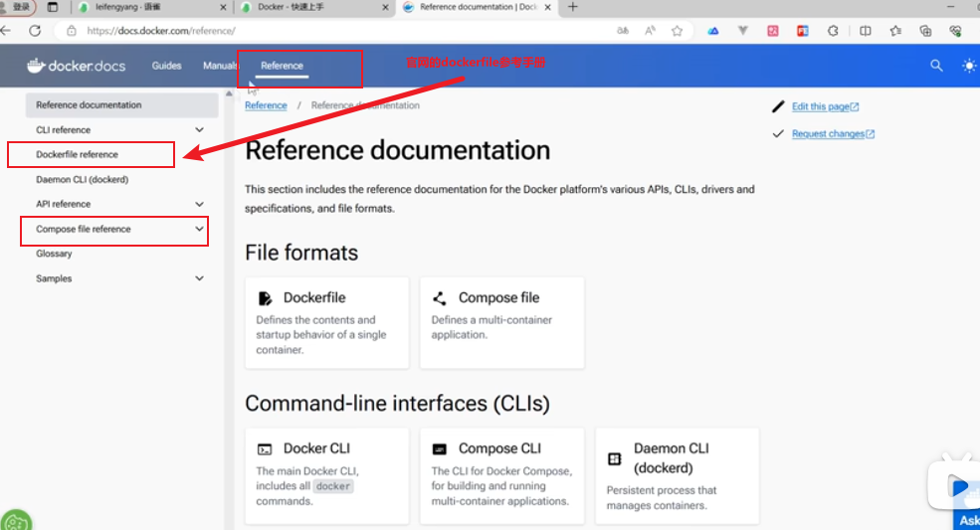Click the pink square extension icon
Viewport: 980px width, 530px height.
(x=773, y=31)
